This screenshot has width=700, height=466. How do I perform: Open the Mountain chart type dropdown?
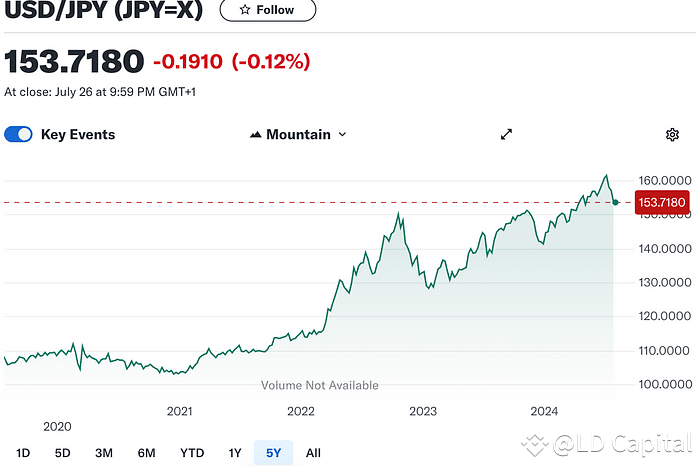tap(298, 135)
